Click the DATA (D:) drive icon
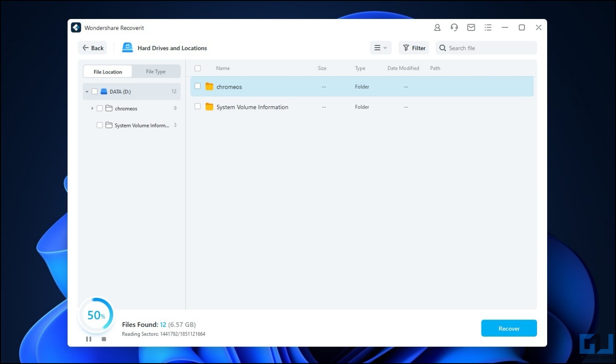This screenshot has height=364, width=616. (104, 92)
